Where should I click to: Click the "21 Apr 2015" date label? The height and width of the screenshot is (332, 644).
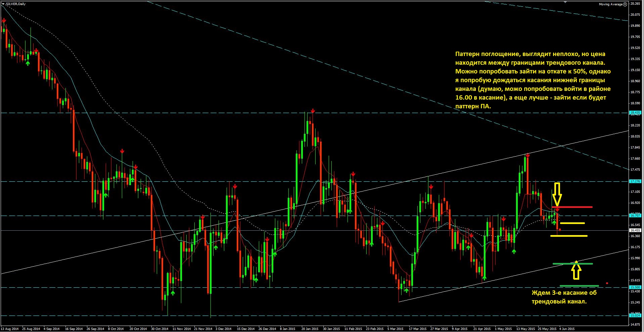point(482,329)
